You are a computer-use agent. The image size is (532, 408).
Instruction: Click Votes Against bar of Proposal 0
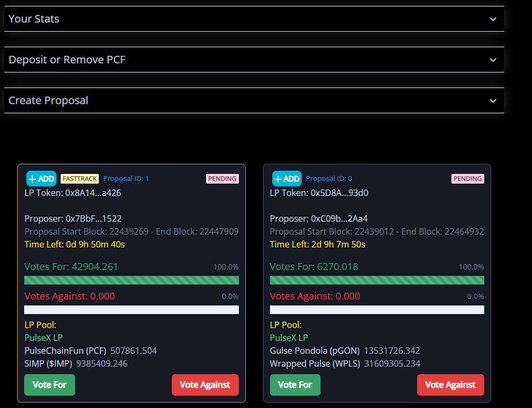(x=377, y=310)
